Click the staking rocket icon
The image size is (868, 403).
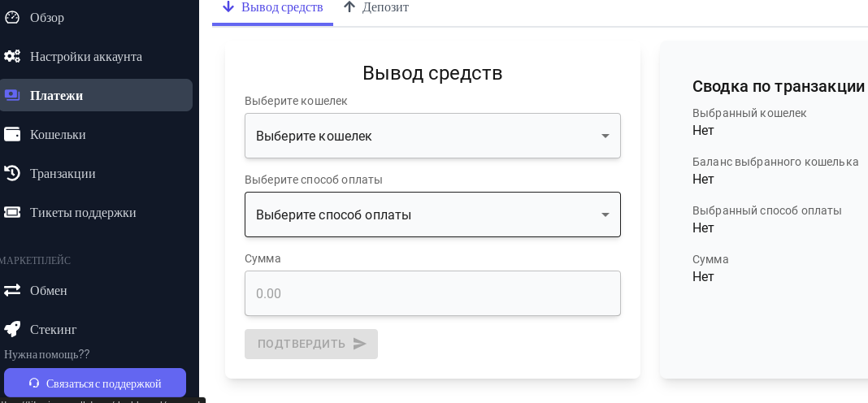click(x=12, y=329)
